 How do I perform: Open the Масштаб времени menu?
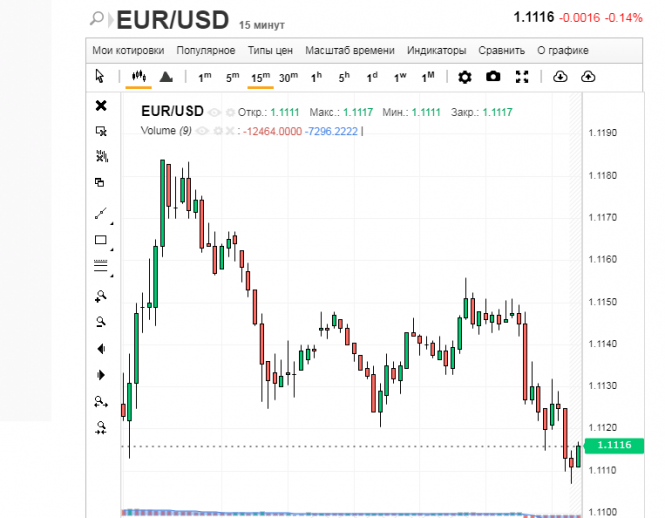coord(350,50)
